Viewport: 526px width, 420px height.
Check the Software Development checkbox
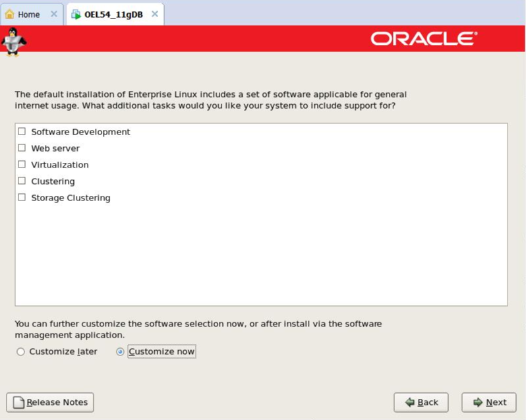tap(22, 131)
